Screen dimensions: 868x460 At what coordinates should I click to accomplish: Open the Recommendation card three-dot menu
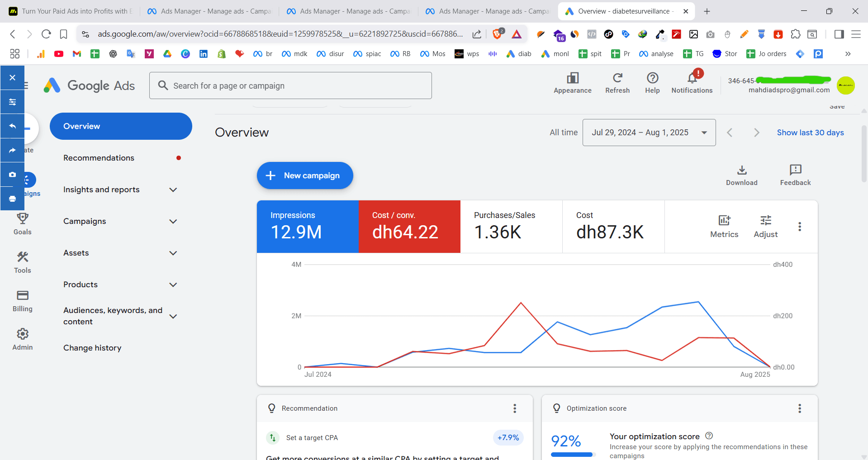tap(515, 408)
